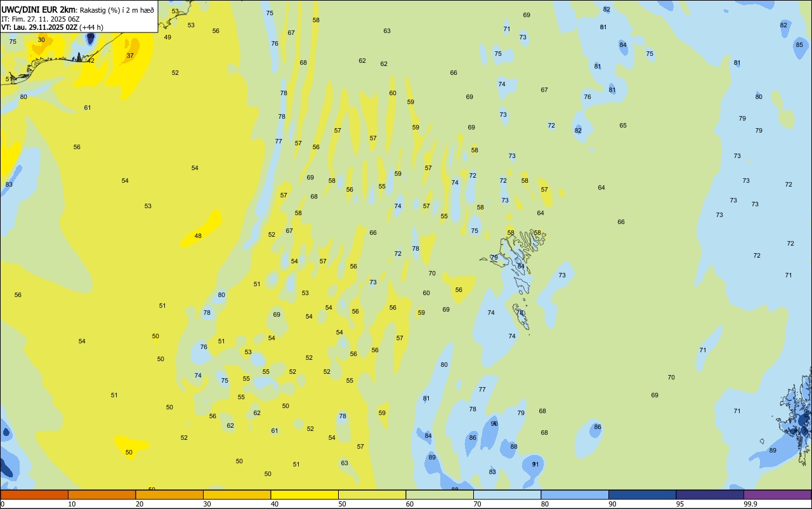Screen dimensions: 812x509
Task: Select the 20–30 amber legend swatch
Action: point(169,494)
